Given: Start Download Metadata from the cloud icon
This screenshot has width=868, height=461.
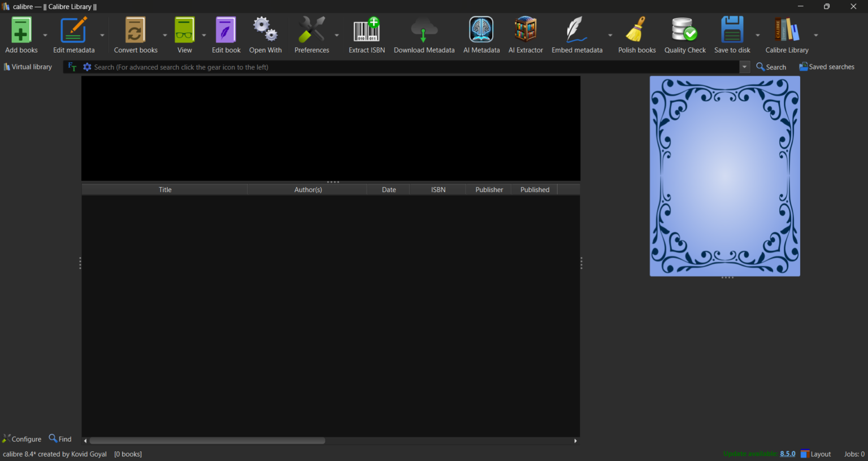Looking at the screenshot, I should pos(424,30).
